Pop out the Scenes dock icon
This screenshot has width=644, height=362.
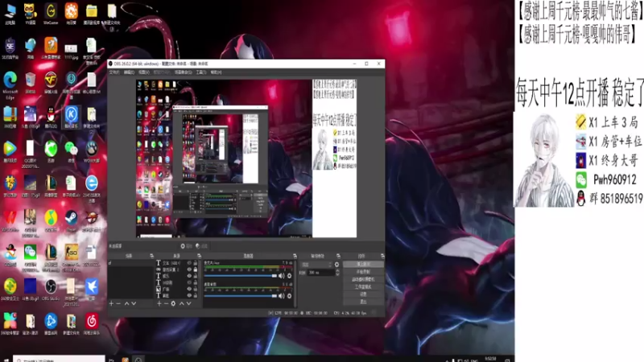[151, 256]
